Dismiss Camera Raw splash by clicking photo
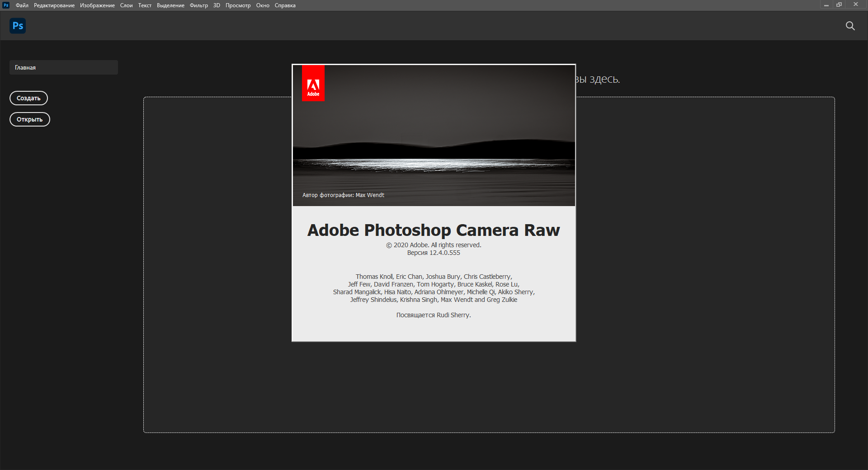Image resolution: width=868 pixels, height=470 pixels. 434,136
